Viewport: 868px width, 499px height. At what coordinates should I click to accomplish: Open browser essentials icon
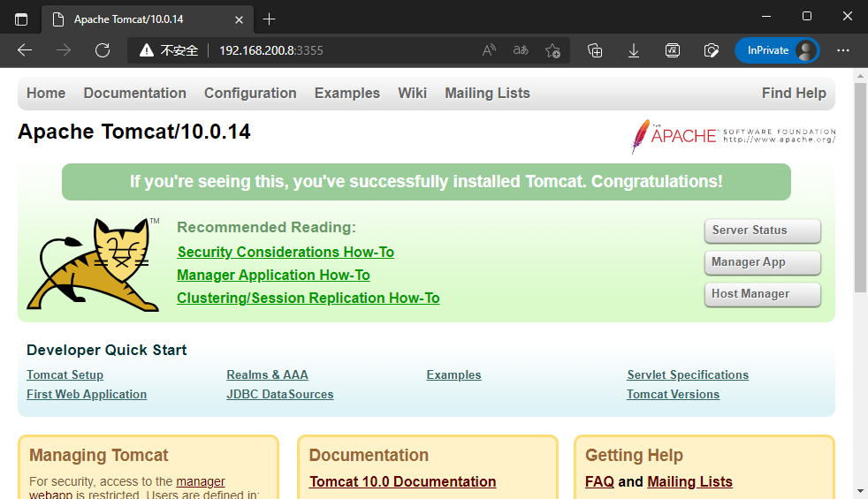pos(711,50)
